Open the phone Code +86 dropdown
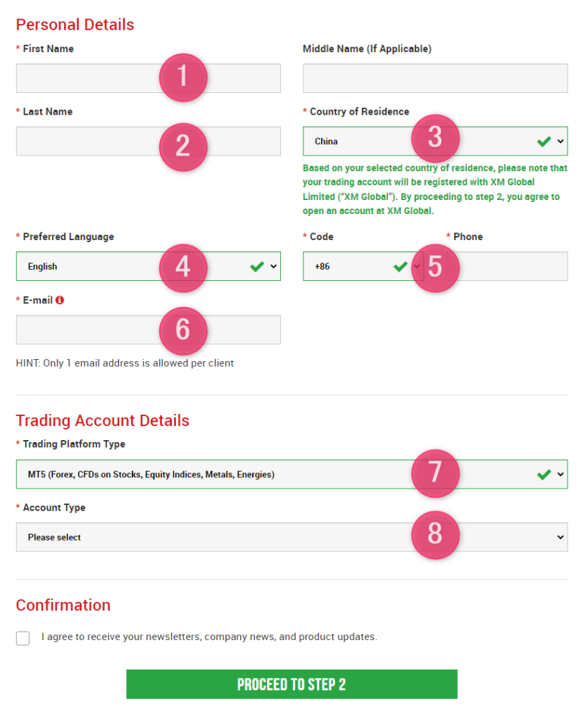Viewport: 588px width, 721px height. point(363,266)
